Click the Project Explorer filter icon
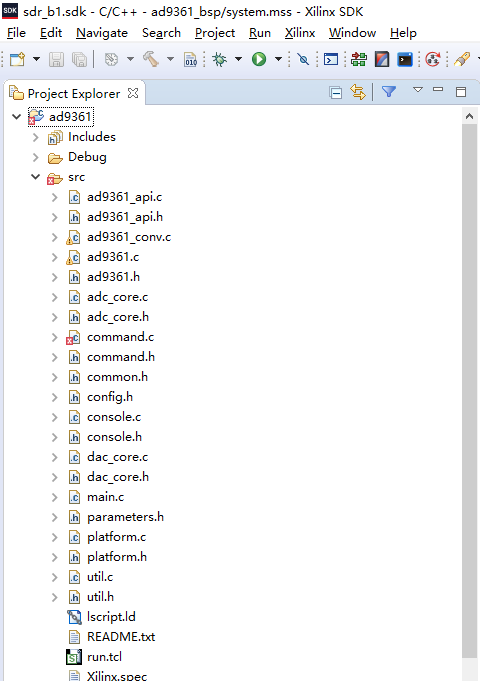 [x=389, y=91]
